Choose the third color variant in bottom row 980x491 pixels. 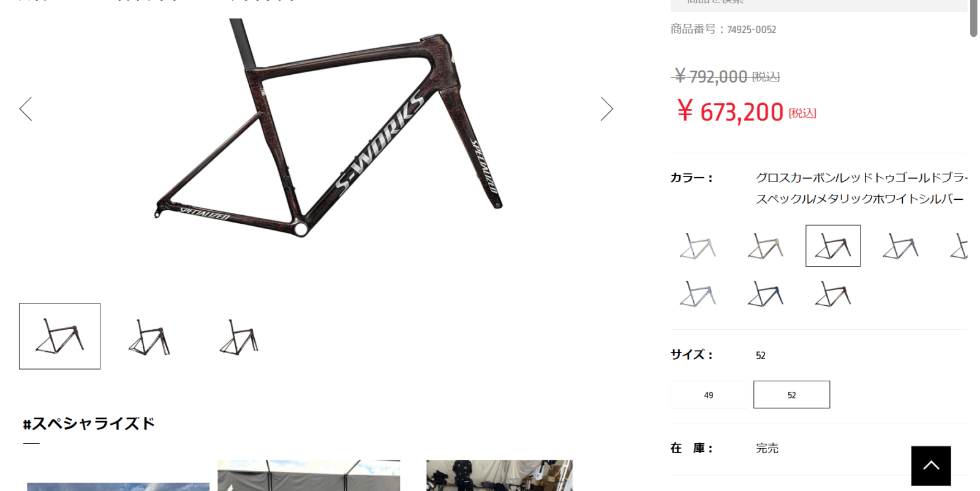(x=833, y=294)
